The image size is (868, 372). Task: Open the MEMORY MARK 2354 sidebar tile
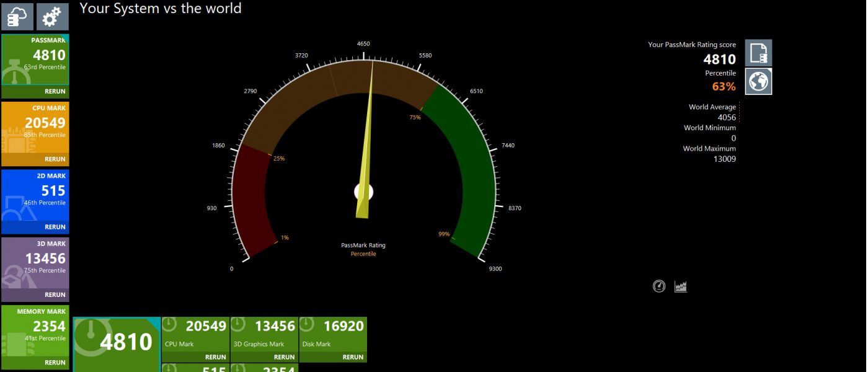coord(35,330)
